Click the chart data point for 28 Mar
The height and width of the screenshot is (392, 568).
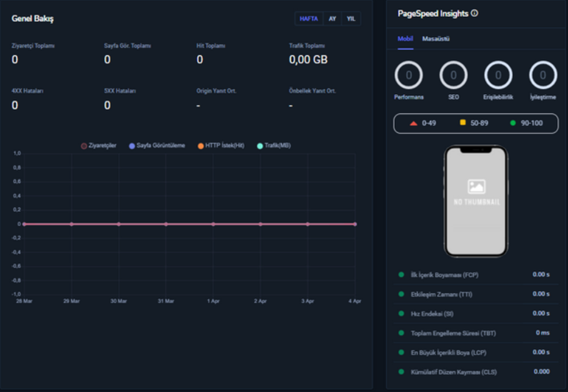coord(24,224)
